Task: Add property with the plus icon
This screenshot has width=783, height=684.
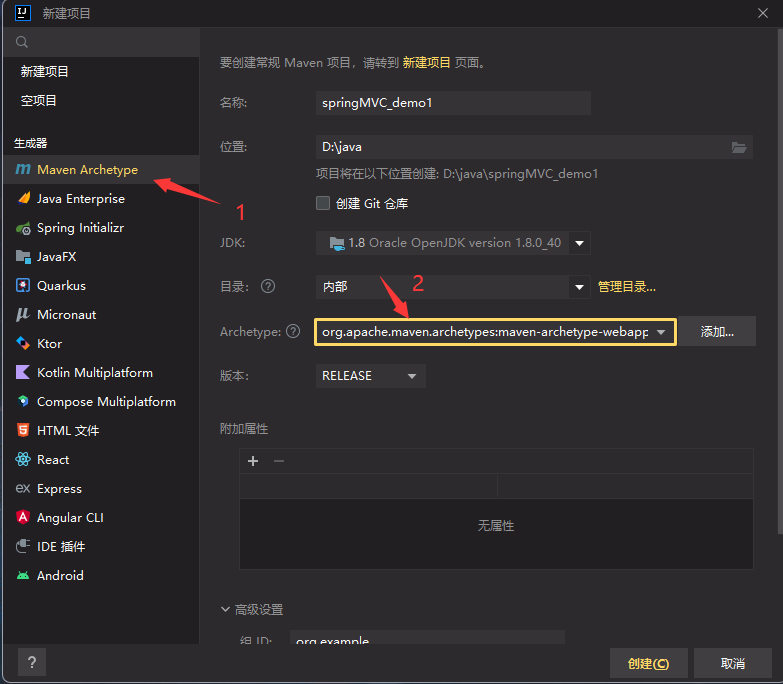Action: [x=253, y=461]
